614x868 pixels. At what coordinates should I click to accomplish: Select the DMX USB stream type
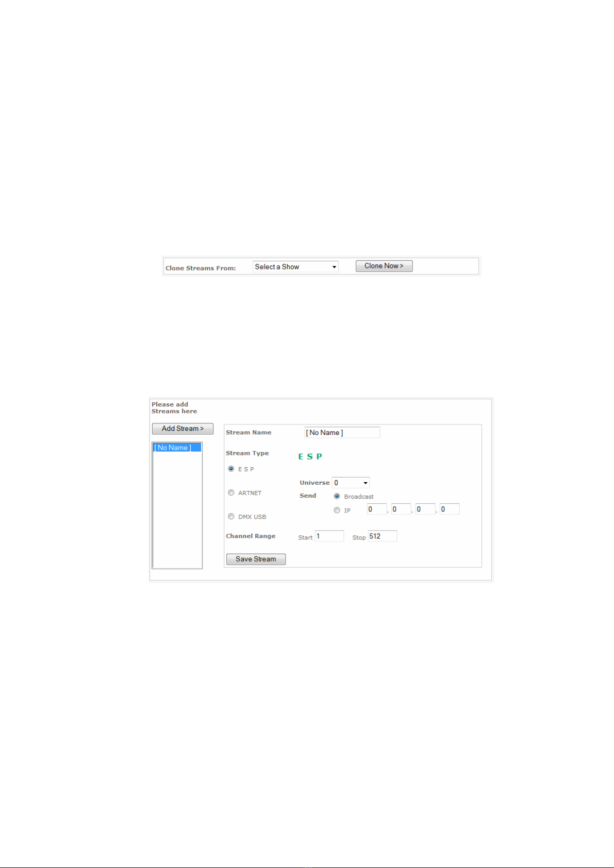[x=231, y=517]
